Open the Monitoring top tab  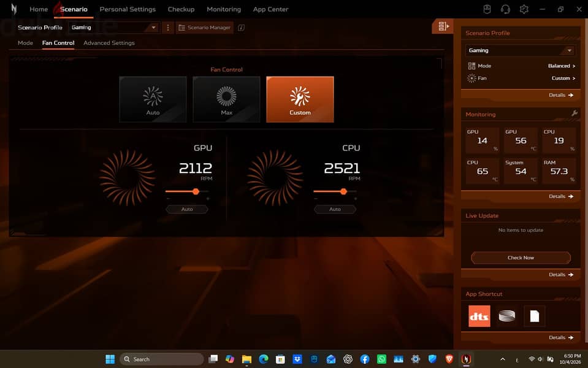click(224, 9)
